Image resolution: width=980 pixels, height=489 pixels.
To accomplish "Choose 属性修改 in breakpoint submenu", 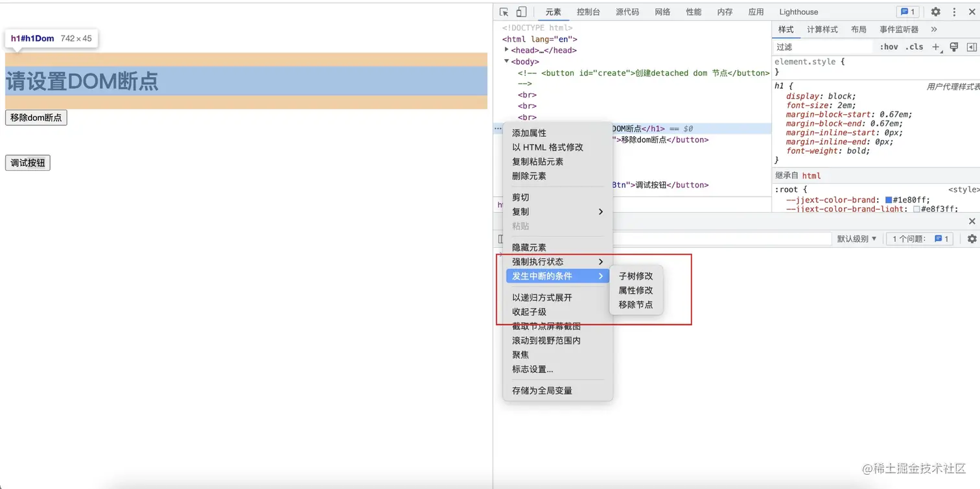I will tap(636, 290).
